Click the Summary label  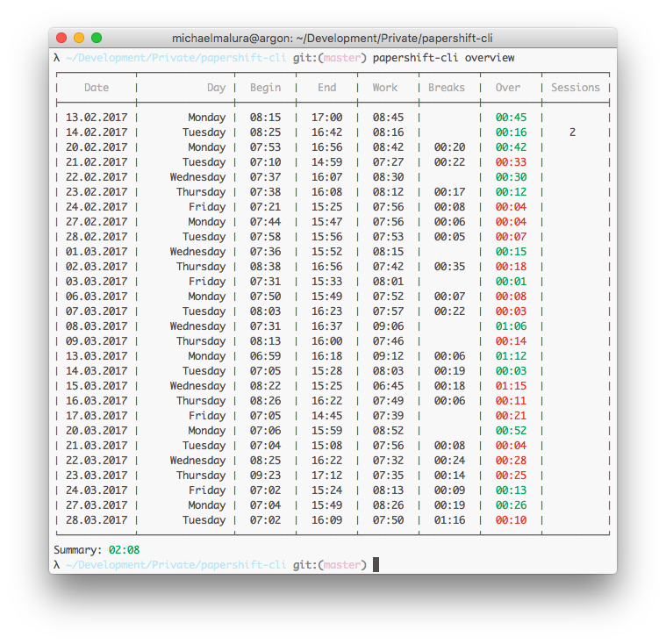pos(78,550)
